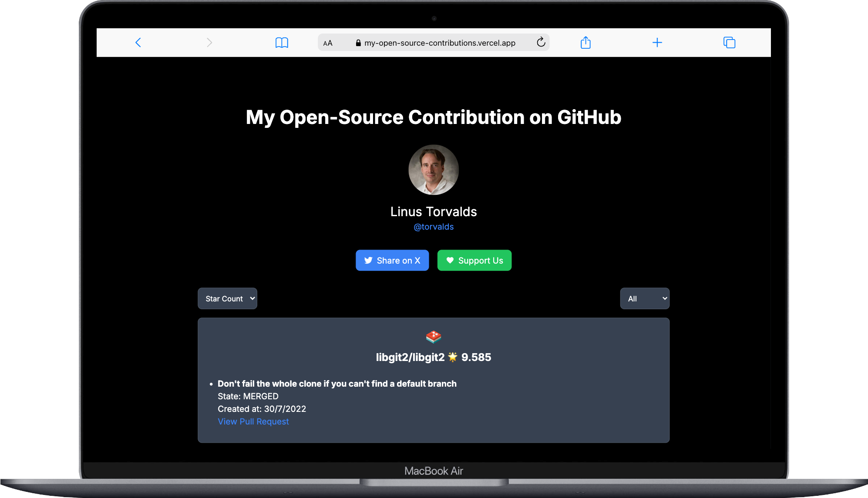Screen dimensions: 868x498
Task: Click the Support Us button
Action: point(474,261)
